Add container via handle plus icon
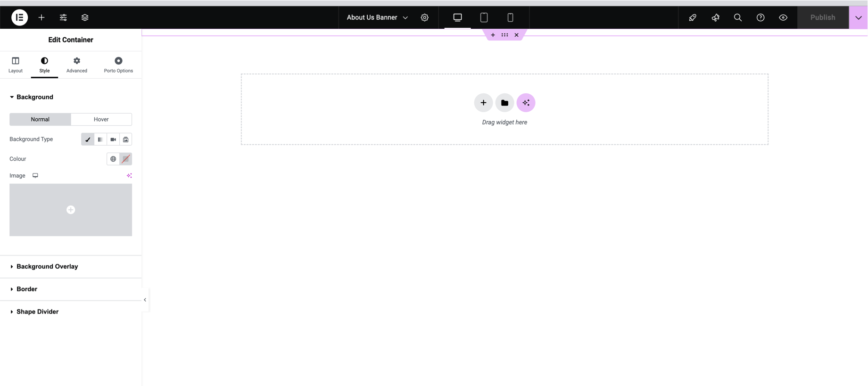This screenshot has height=386, width=868. click(x=493, y=35)
